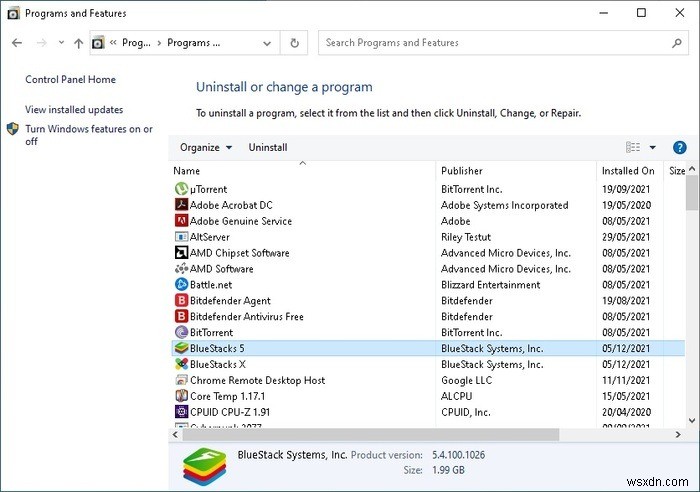
Task: Click the Prog... breadcrumb segment
Action: pyautogui.click(x=136, y=43)
